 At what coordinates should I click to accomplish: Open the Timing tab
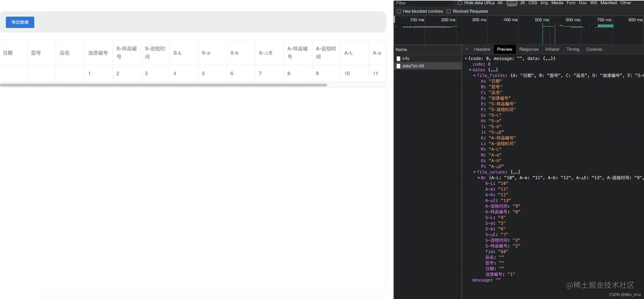(x=573, y=49)
